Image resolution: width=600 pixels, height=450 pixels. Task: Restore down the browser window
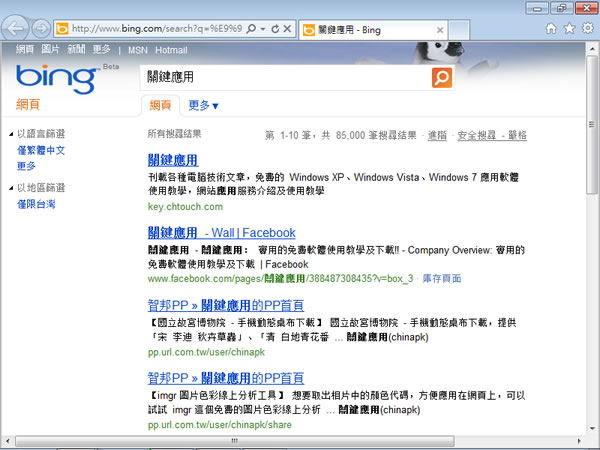pos(562,8)
